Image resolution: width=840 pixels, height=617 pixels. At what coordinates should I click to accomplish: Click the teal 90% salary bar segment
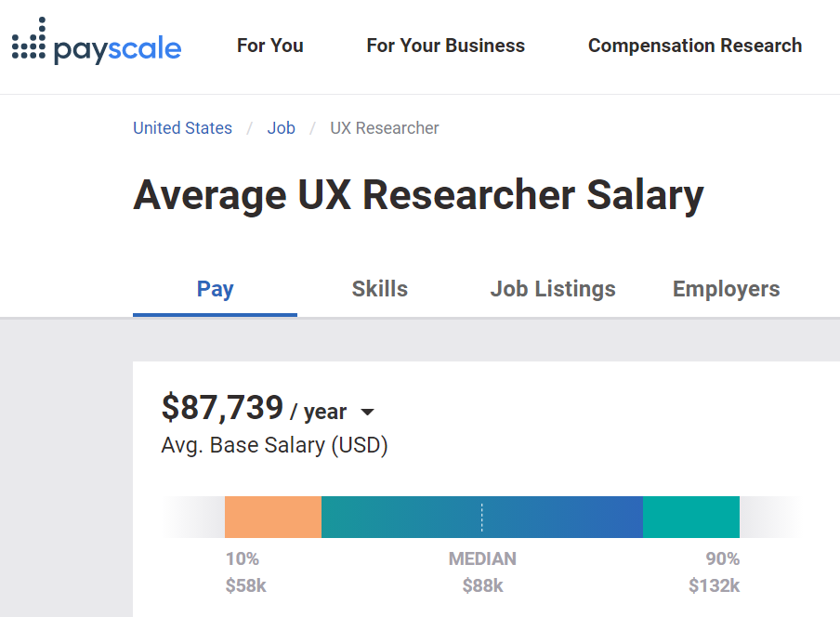pos(690,517)
